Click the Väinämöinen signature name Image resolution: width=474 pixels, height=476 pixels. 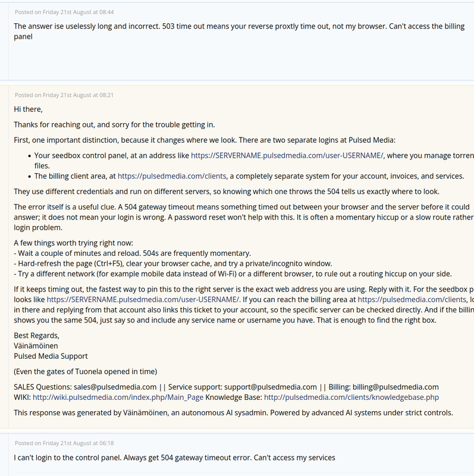point(36,346)
